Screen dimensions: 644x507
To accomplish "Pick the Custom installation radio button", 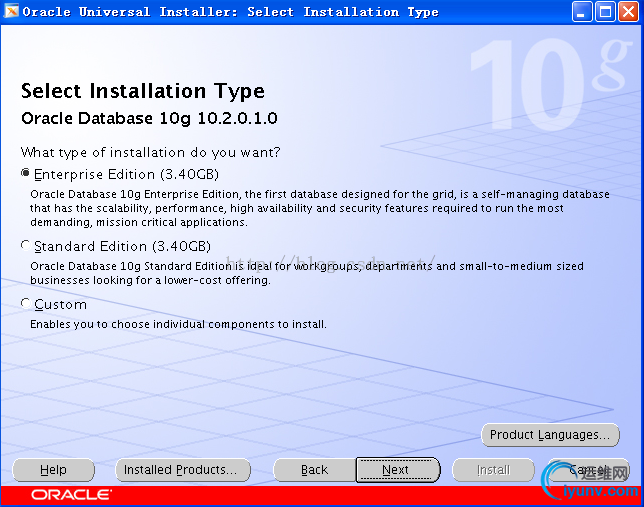I will pos(25,303).
